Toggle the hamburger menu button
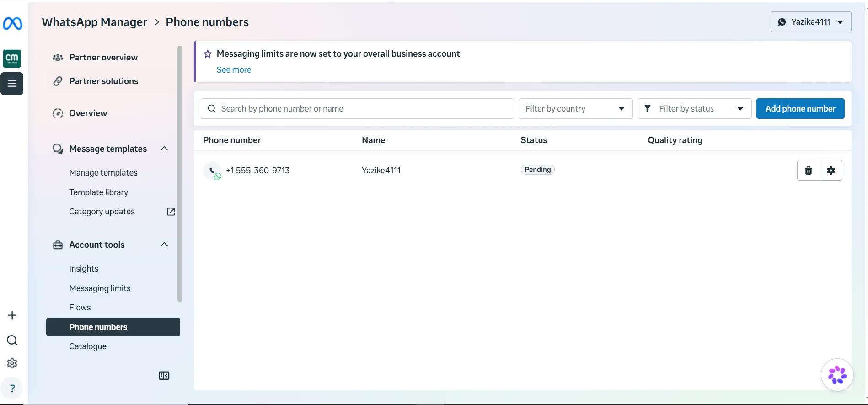The width and height of the screenshot is (868, 405). (x=12, y=84)
